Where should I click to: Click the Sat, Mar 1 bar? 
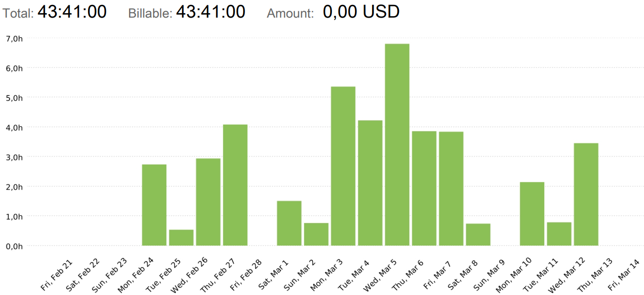coord(289,223)
